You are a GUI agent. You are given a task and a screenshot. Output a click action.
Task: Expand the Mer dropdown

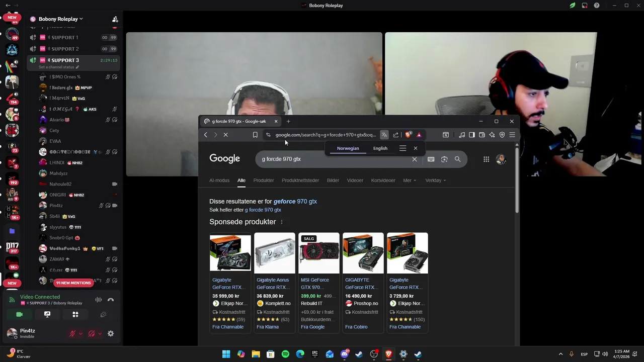click(410, 180)
